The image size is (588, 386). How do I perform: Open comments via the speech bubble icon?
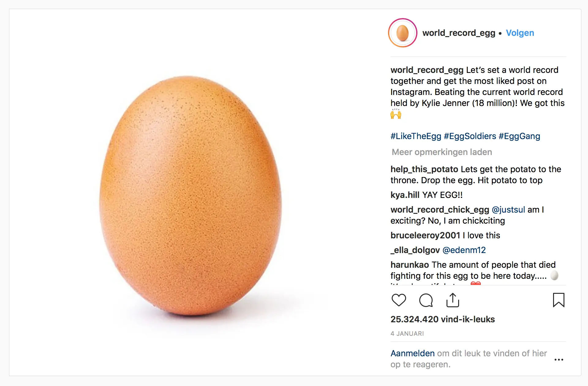pyautogui.click(x=426, y=300)
